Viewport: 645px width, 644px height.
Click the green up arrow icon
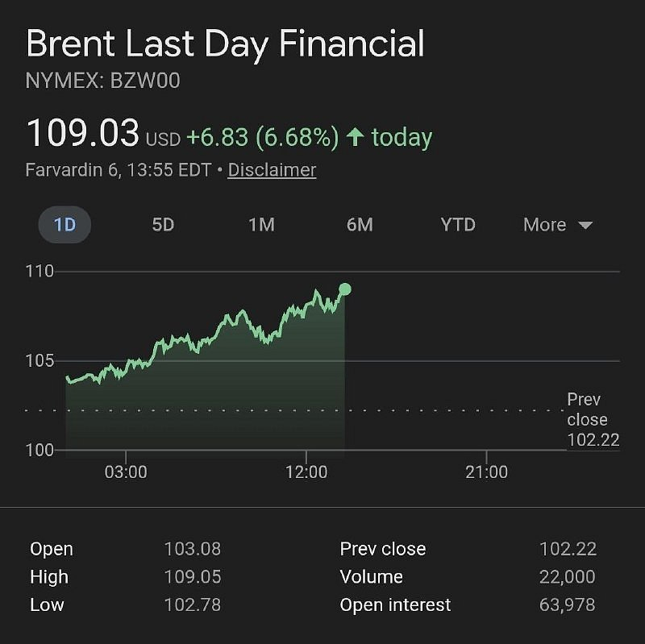point(356,137)
